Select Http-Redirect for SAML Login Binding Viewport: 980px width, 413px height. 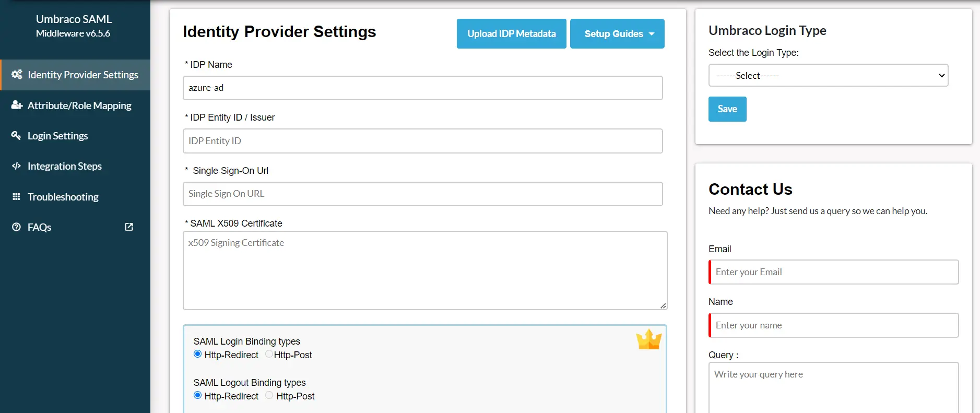tap(197, 354)
